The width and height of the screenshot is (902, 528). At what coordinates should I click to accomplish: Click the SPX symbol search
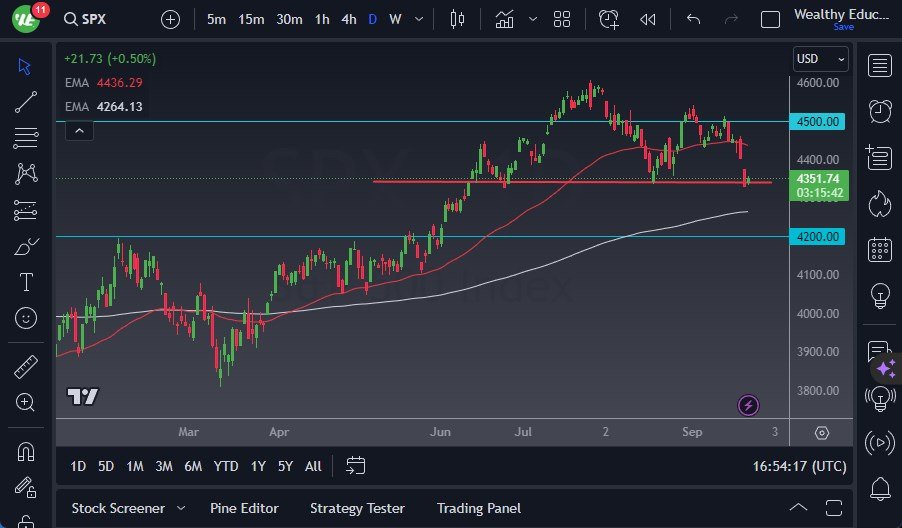(x=98, y=19)
